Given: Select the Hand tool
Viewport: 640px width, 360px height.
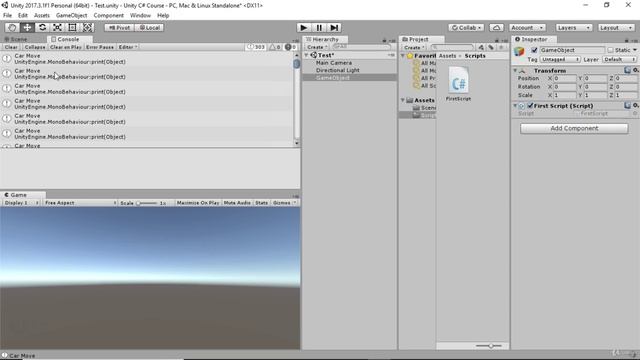Looking at the screenshot, I should (12, 27).
